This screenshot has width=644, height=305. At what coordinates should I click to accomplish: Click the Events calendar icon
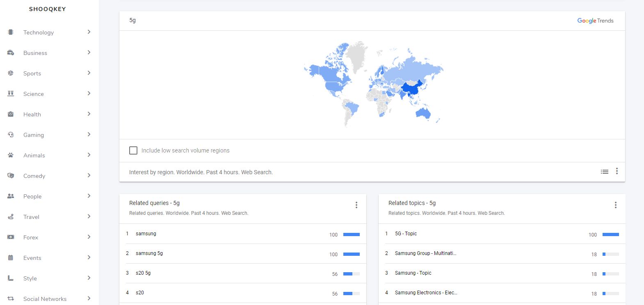pyautogui.click(x=11, y=257)
